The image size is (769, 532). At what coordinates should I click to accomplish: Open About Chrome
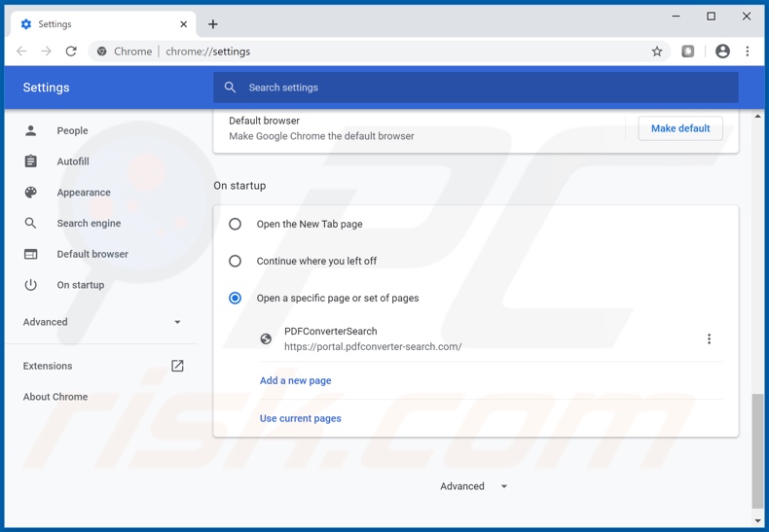point(55,397)
